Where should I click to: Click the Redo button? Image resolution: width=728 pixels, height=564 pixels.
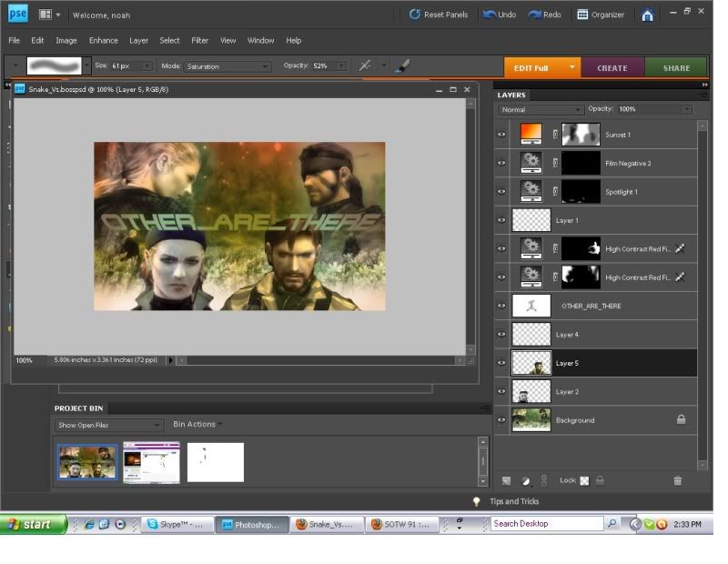(544, 15)
